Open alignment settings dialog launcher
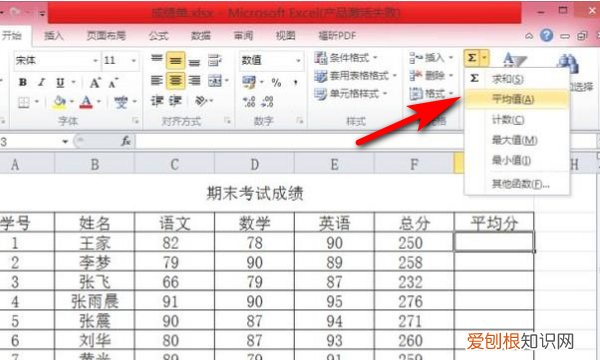This screenshot has height=360, width=600. pos(227,121)
